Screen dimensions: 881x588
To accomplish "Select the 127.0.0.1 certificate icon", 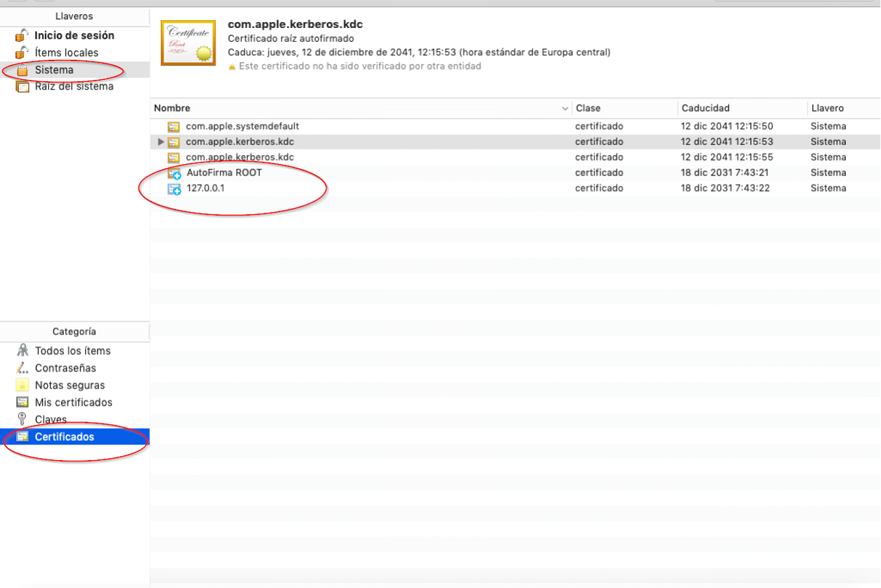I will [x=174, y=189].
